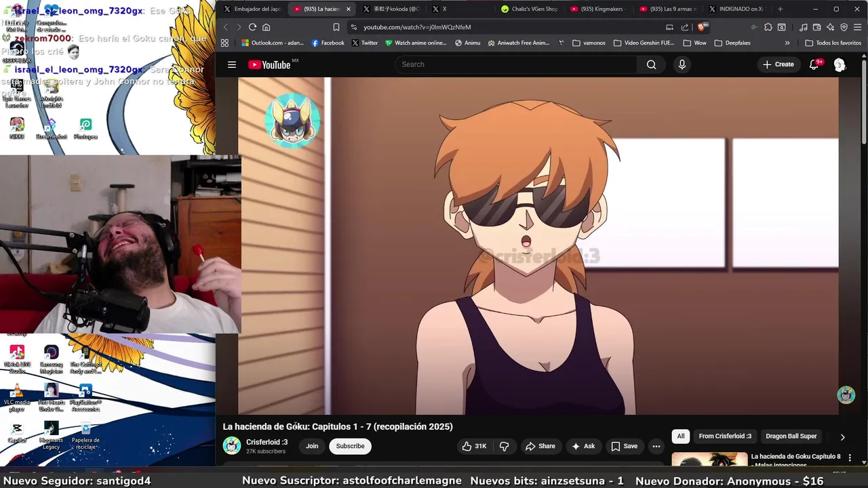
Task: Open Photopea desktop shortcut
Action: point(85,128)
